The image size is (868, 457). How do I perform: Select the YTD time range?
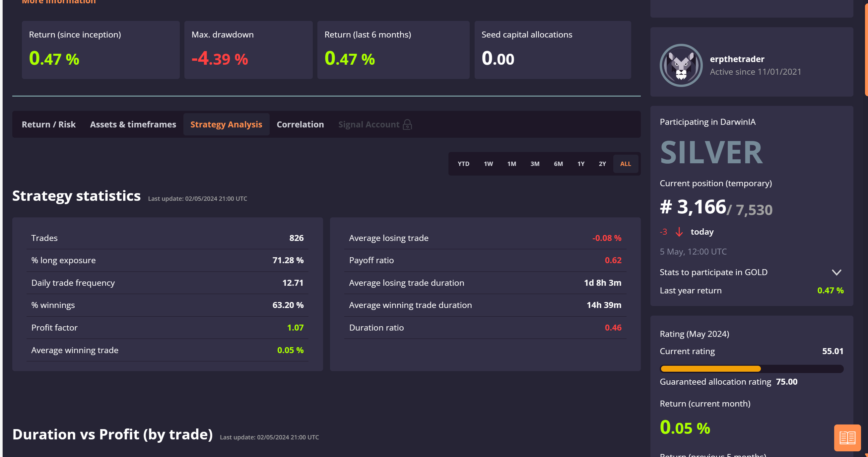[x=463, y=164]
